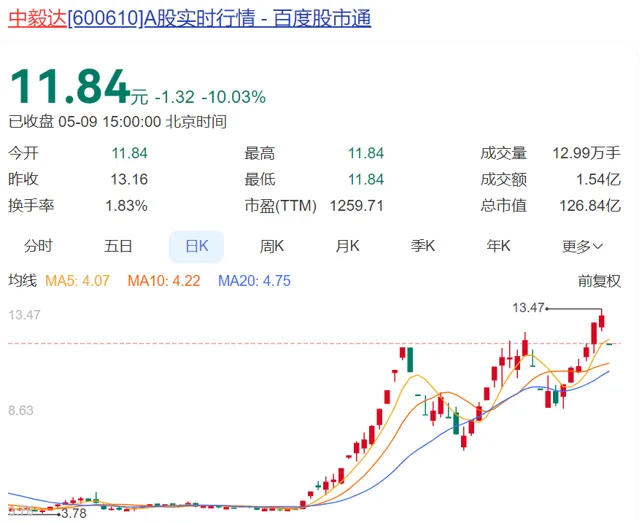Click the -1.32 price change value
Viewport: 639px width, 523px height.
click(175, 97)
